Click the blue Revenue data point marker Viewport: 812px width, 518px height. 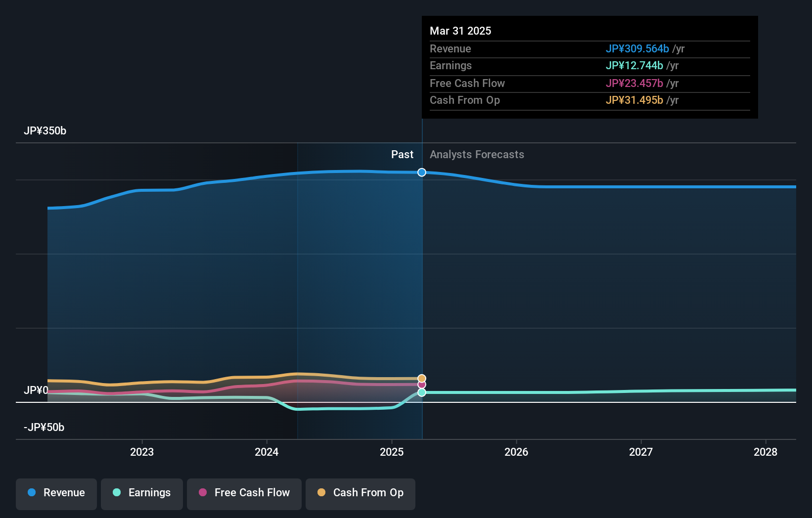(x=422, y=173)
